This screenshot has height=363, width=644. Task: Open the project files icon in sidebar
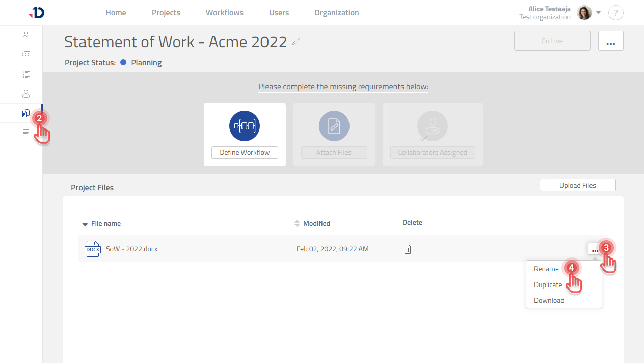coord(26,113)
